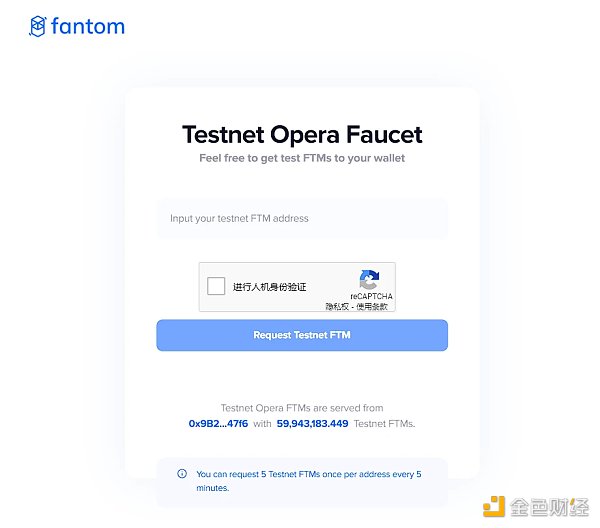Click the 'Testnet Opera FTMs are served from' text
The image size is (600, 528).
click(x=302, y=408)
